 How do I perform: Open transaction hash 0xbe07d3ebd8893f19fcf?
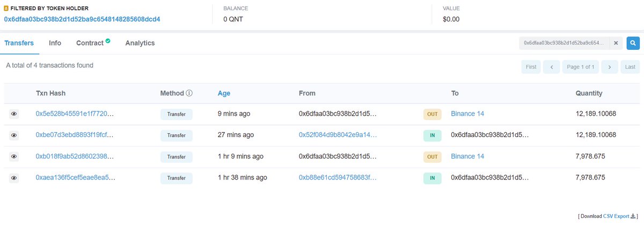(75, 136)
